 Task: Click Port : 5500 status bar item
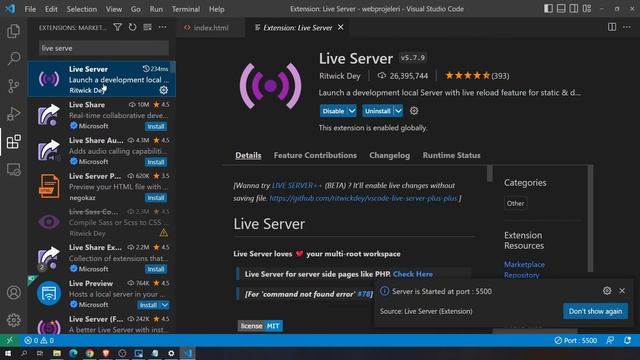[x=576, y=340]
